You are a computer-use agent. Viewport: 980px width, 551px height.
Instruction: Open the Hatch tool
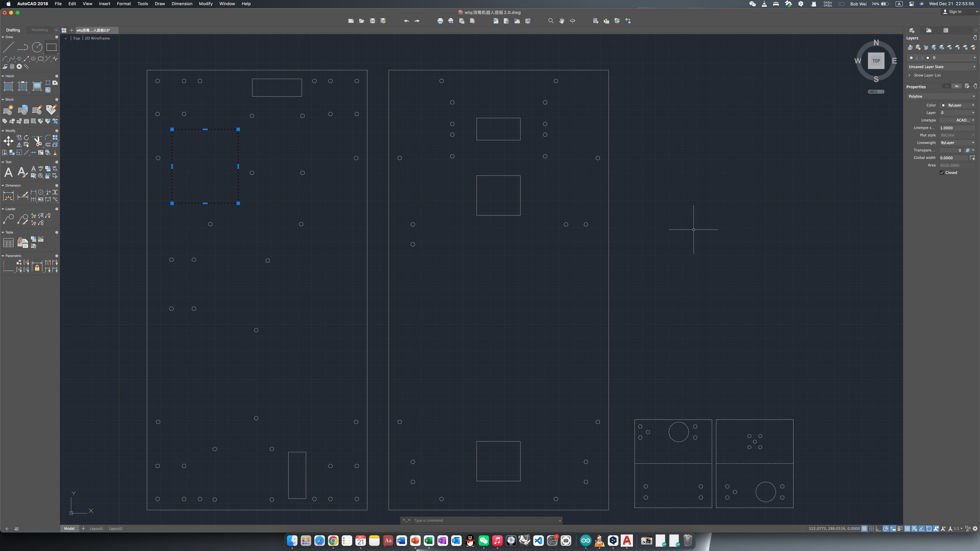[8, 86]
